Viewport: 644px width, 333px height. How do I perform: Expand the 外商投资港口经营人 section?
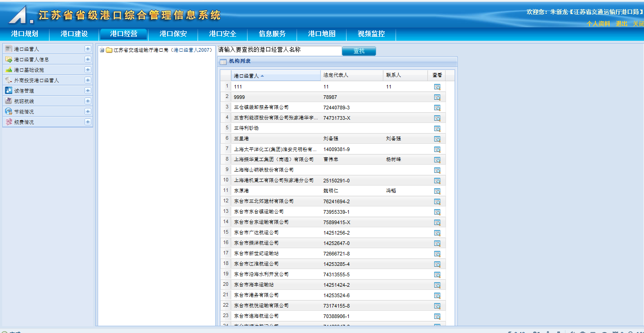pos(88,80)
